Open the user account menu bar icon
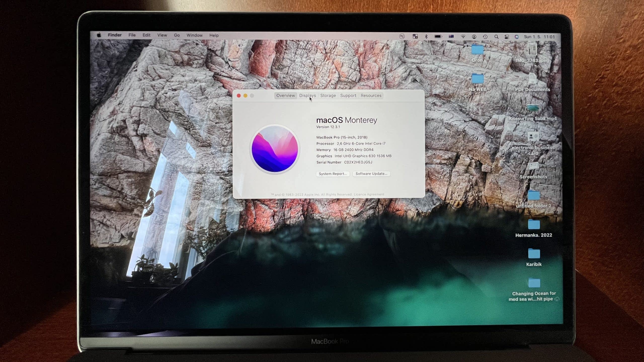This screenshot has height=362, width=644. (474, 37)
